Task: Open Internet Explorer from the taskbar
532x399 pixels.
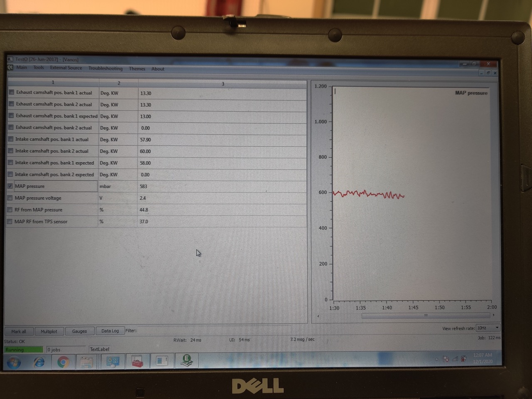Action: (x=39, y=362)
